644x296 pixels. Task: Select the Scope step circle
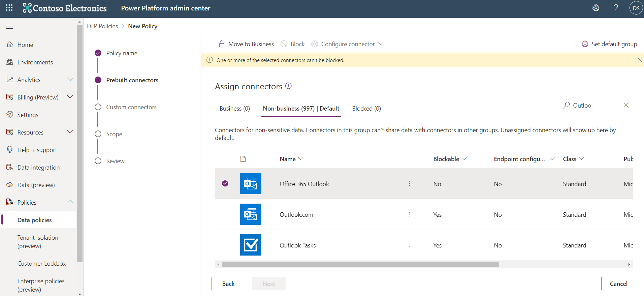(x=98, y=134)
